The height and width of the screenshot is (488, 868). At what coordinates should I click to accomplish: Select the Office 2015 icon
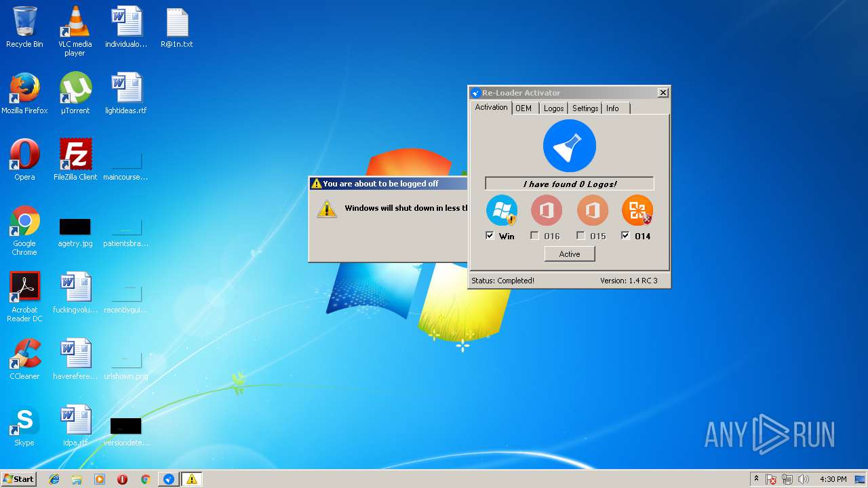pyautogui.click(x=593, y=211)
